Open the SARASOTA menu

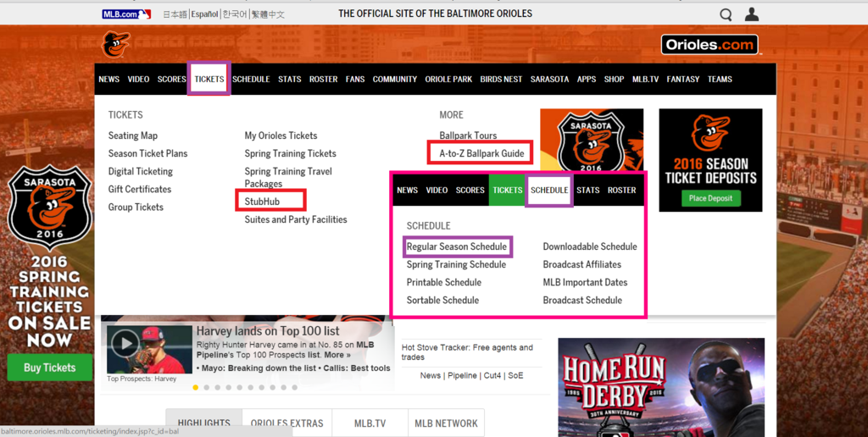(549, 79)
